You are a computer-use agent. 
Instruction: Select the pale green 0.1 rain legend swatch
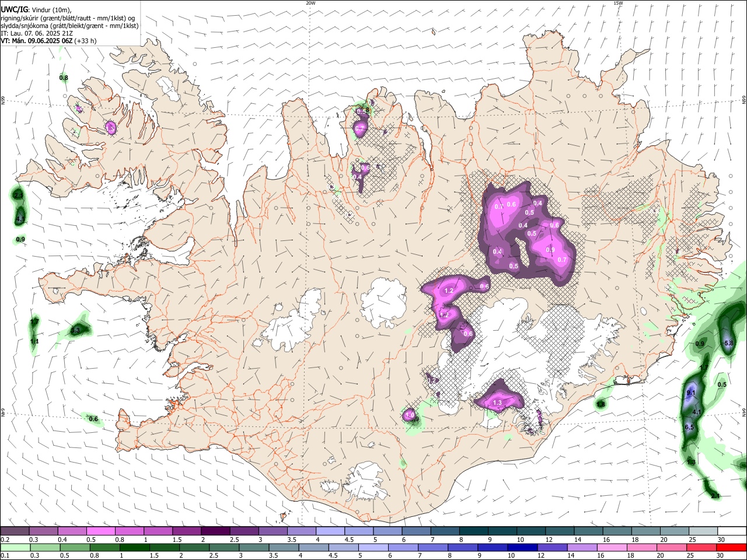click(15, 547)
